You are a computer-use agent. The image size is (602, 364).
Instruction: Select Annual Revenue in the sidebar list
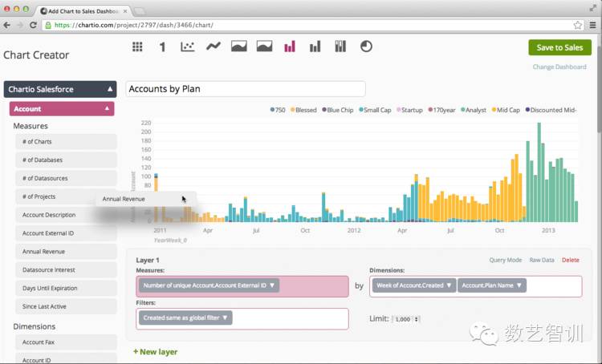coord(66,252)
